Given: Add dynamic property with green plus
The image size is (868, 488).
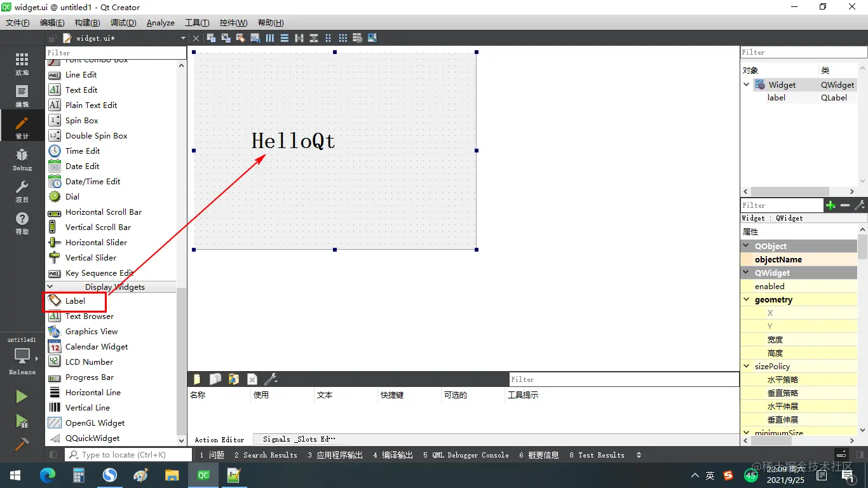Looking at the screenshot, I should point(831,205).
